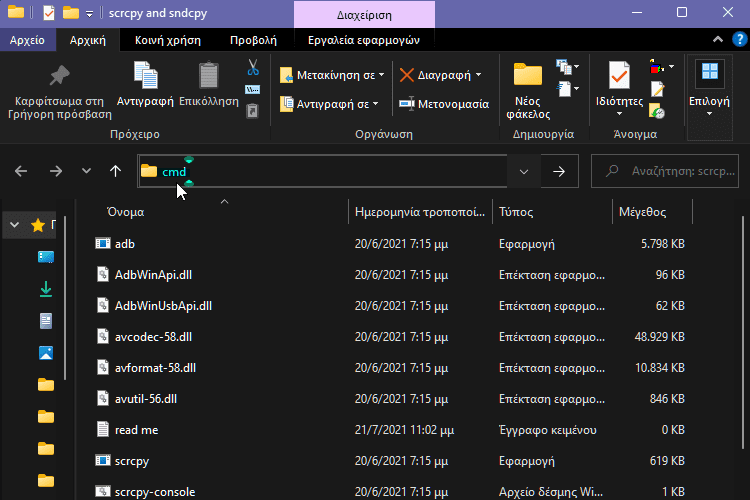The image size is (750, 500).
Task: Click the Αντιγραφή (Copy) button
Action: (145, 85)
